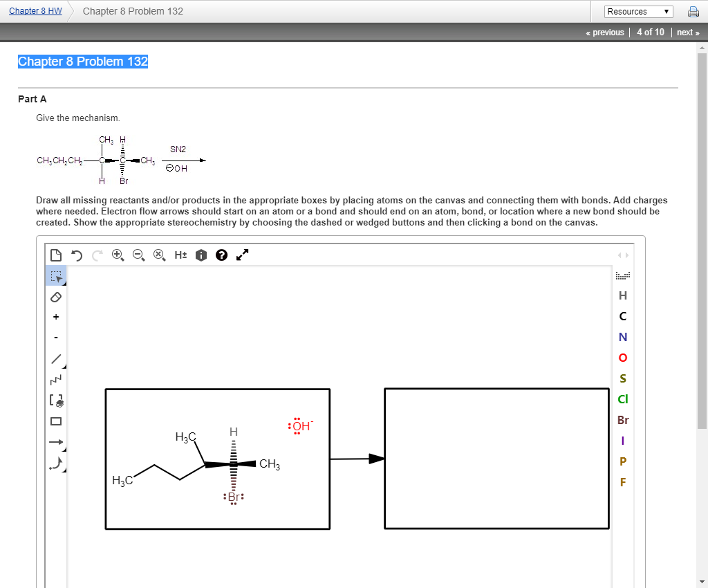Select the Chapter 8 Problem 132 title
Screen dimensions: 708x588
click(83, 62)
